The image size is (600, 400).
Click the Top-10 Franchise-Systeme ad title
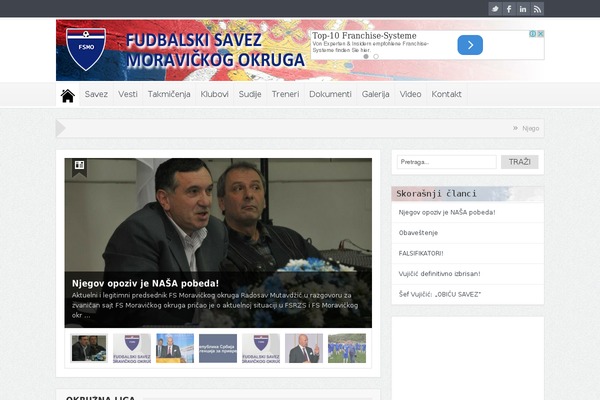364,36
